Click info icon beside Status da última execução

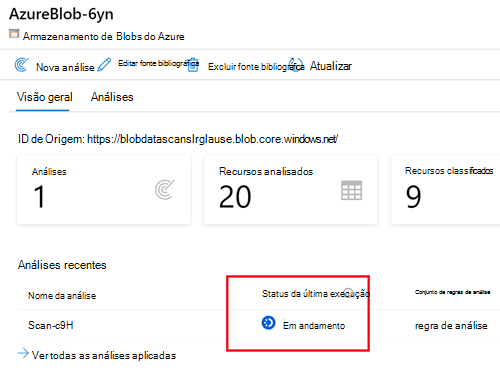coord(348,293)
